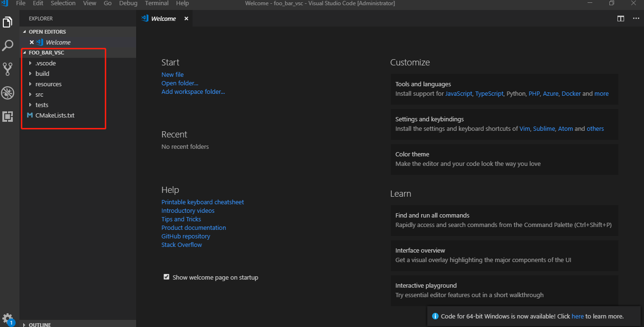
Task: Click here link in 64-bit notification
Action: tap(578, 316)
